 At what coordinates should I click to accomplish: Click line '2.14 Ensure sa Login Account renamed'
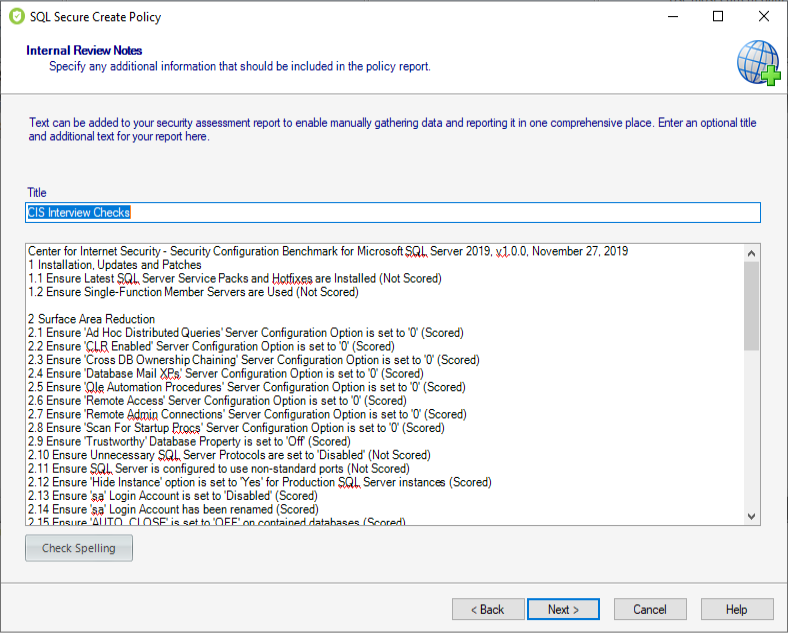pos(173,509)
